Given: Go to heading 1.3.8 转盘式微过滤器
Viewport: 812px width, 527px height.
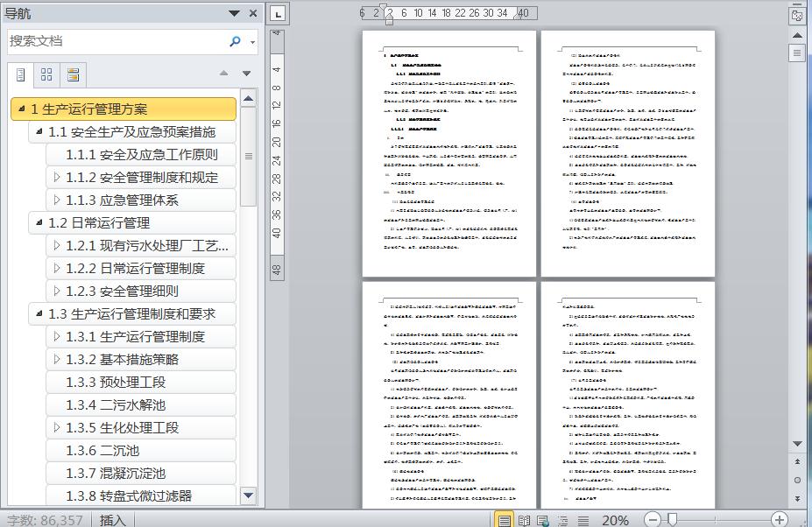Looking at the screenshot, I should pyautogui.click(x=141, y=496).
